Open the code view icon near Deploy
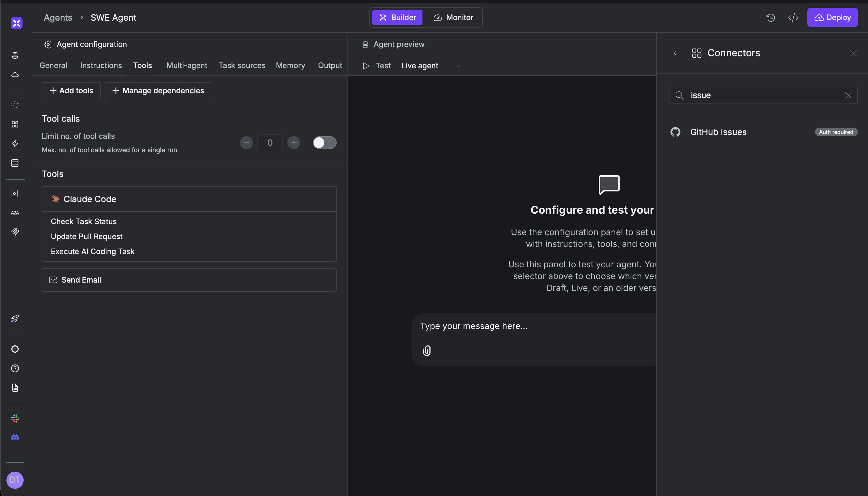 click(793, 17)
